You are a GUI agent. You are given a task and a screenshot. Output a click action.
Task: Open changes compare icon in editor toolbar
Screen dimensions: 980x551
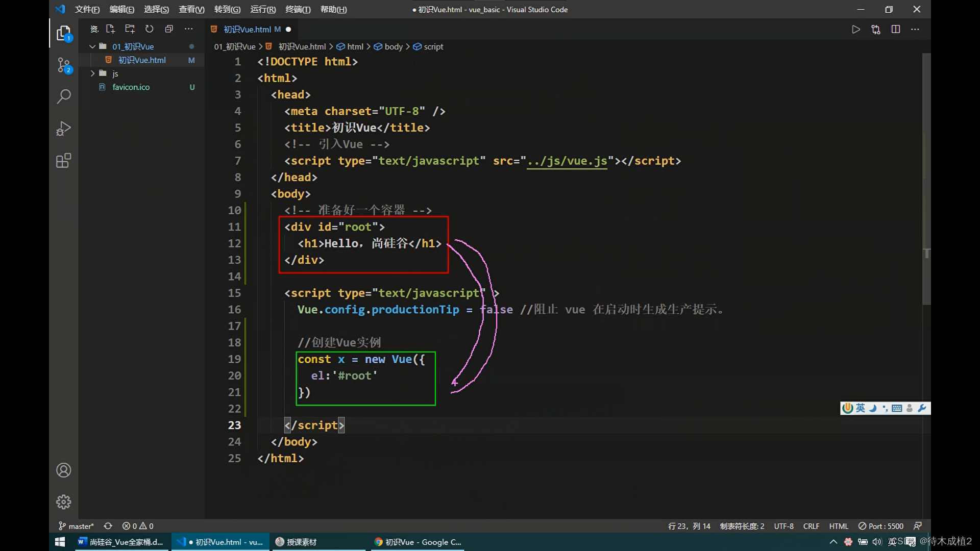point(876,30)
